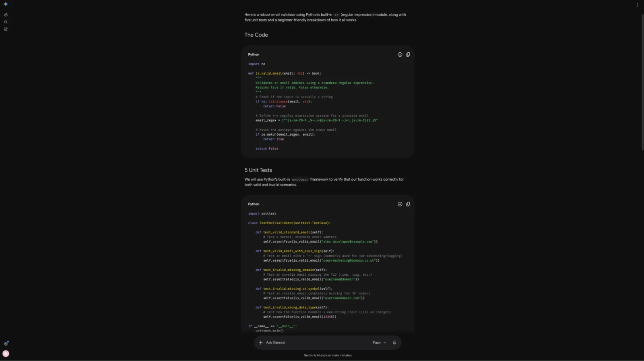The height and width of the screenshot is (361, 644).
Task: Expand the Flash model selector
Action: 379,342
